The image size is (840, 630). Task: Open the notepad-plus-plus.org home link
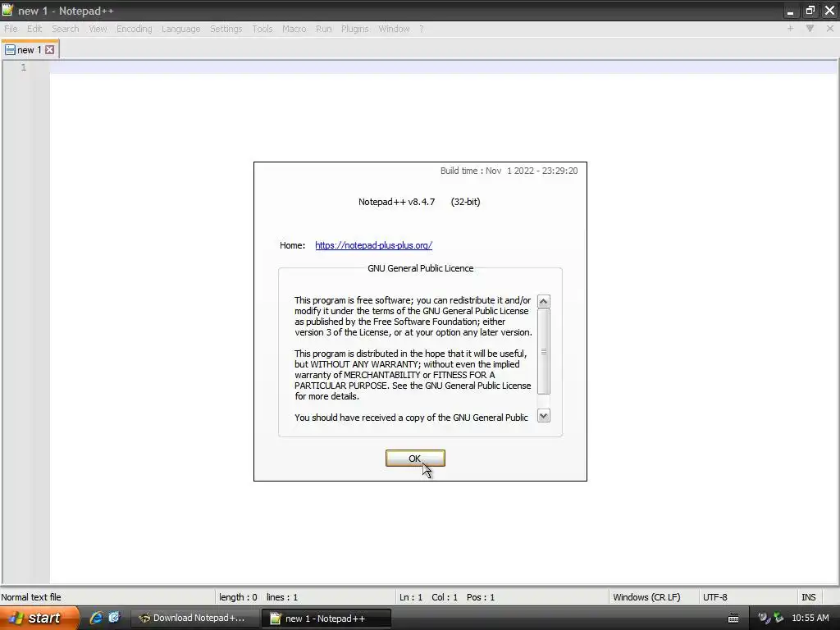[x=373, y=245]
